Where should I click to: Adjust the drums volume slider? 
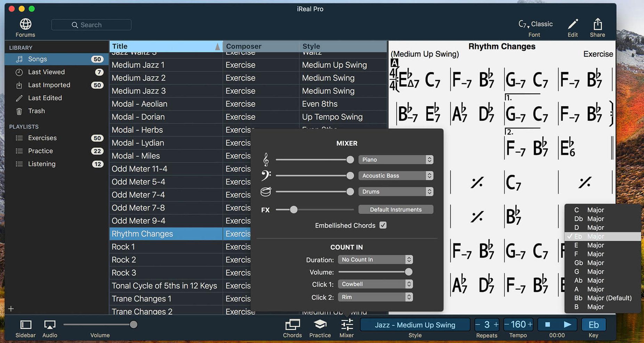pyautogui.click(x=350, y=191)
